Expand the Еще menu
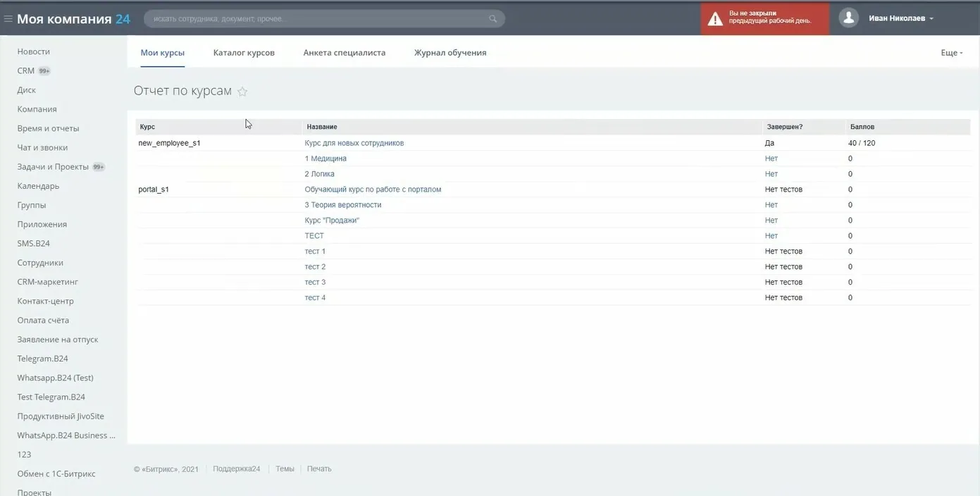This screenshot has width=980, height=496. point(952,53)
